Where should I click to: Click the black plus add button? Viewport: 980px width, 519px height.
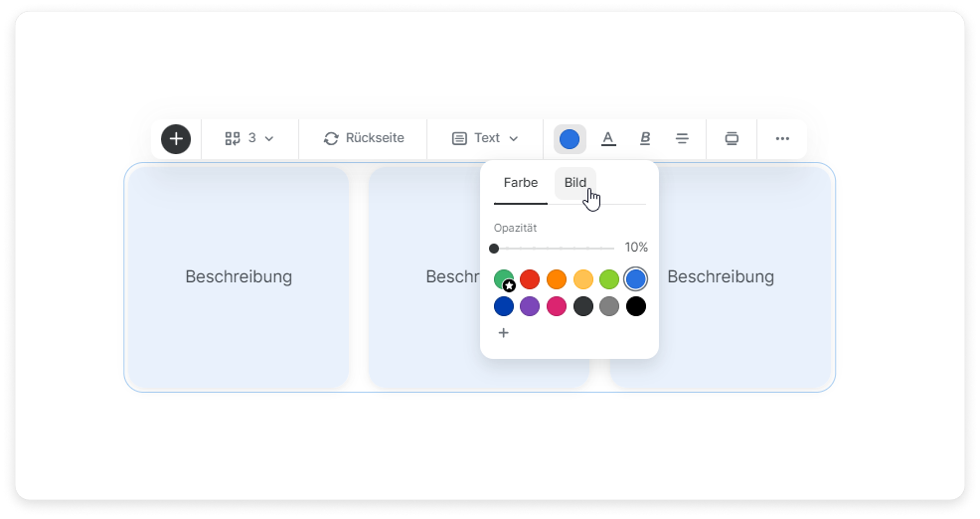176,139
